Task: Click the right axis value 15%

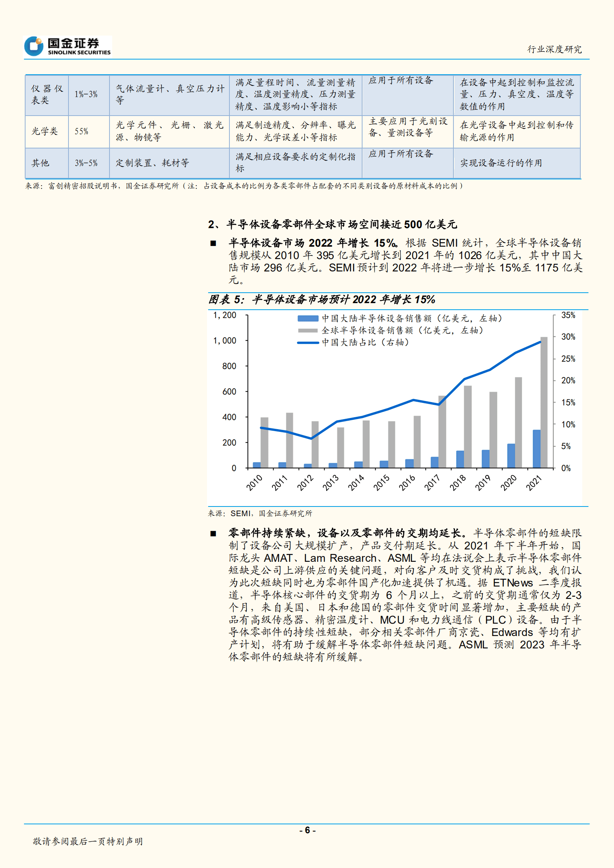Action: point(568,402)
